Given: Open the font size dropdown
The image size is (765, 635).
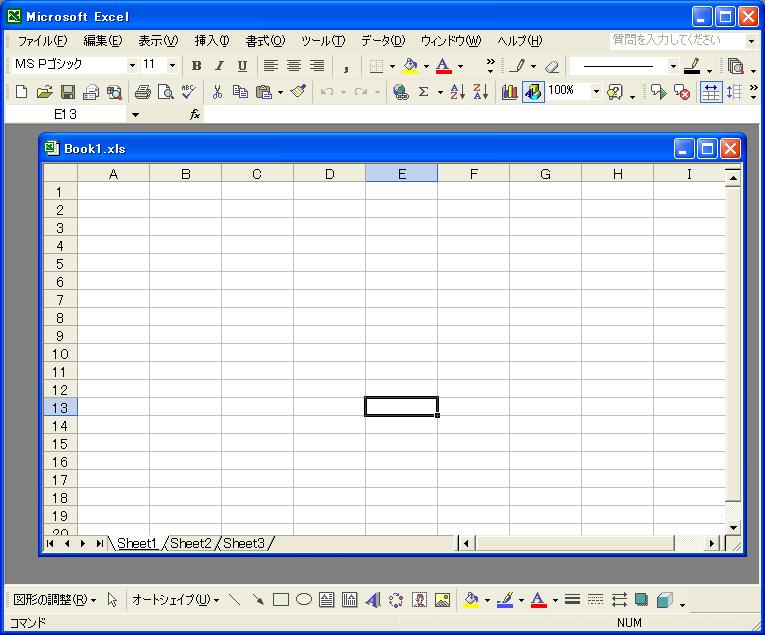Looking at the screenshot, I should (172, 65).
